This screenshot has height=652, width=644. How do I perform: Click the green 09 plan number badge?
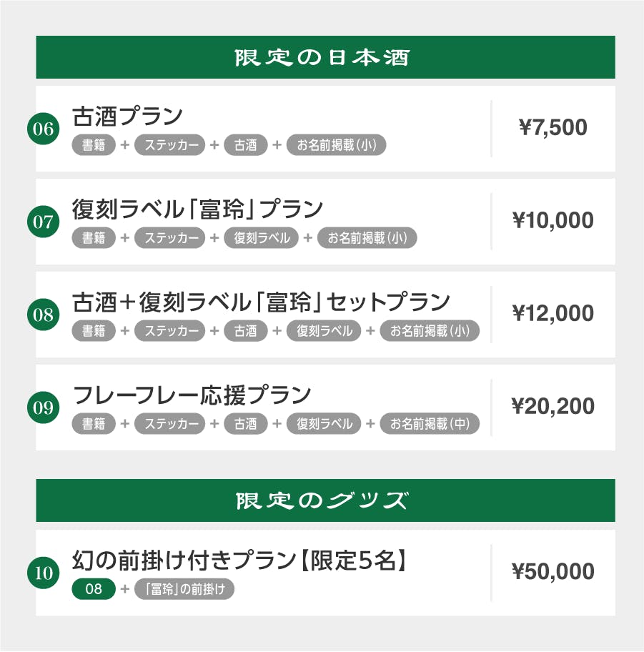point(43,408)
